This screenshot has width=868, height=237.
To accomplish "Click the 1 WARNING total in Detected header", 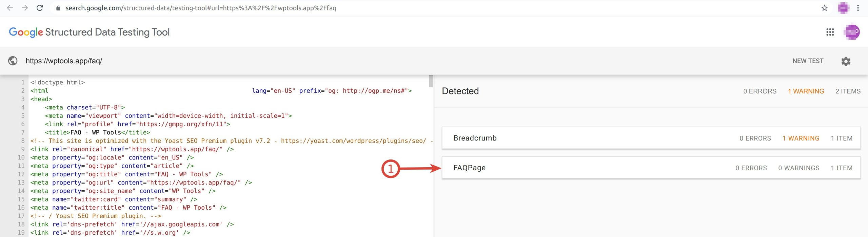I will [806, 91].
